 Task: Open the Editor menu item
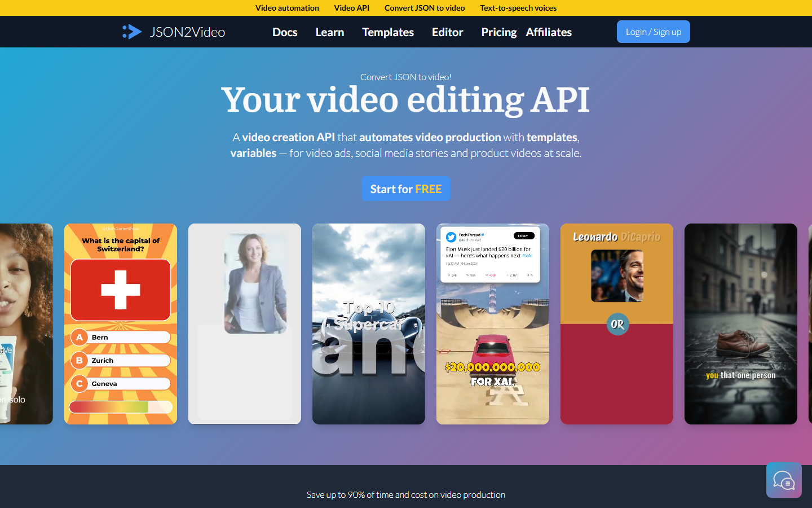pyautogui.click(x=448, y=32)
